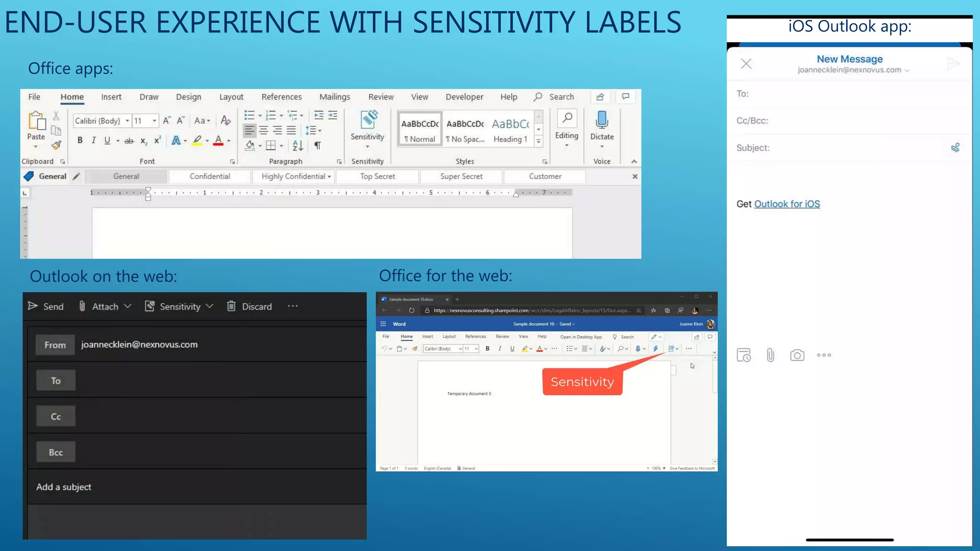Select the Super Secret sensitivity label
Viewport: 980px width, 551px height.
click(x=461, y=176)
